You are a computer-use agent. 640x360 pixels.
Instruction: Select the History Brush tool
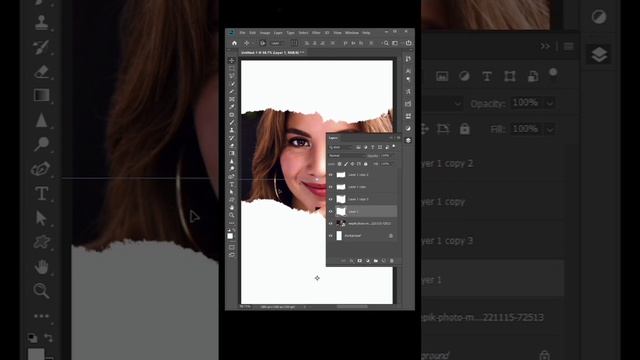tap(231, 138)
